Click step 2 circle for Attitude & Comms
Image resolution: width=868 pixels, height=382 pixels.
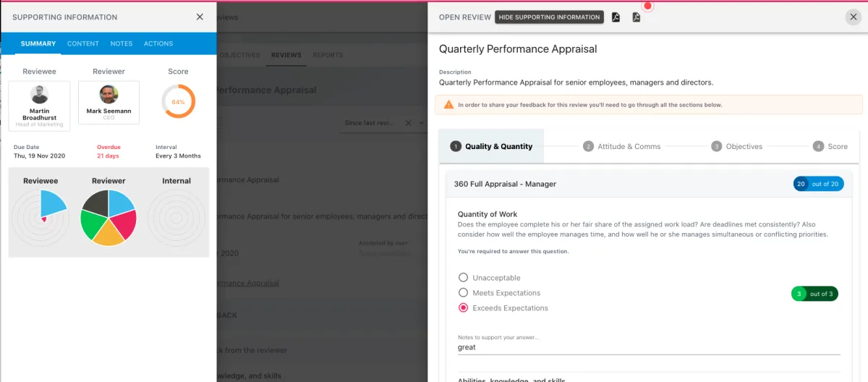point(588,146)
